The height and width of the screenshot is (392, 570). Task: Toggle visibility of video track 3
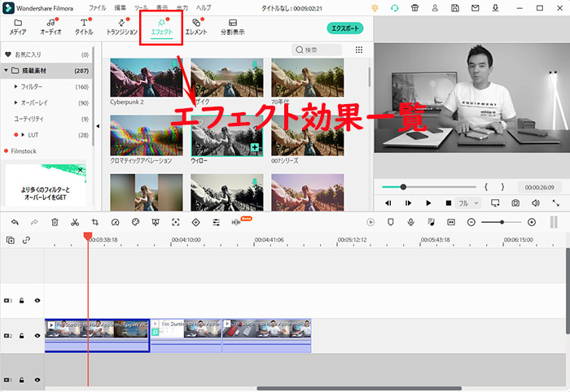(37, 301)
